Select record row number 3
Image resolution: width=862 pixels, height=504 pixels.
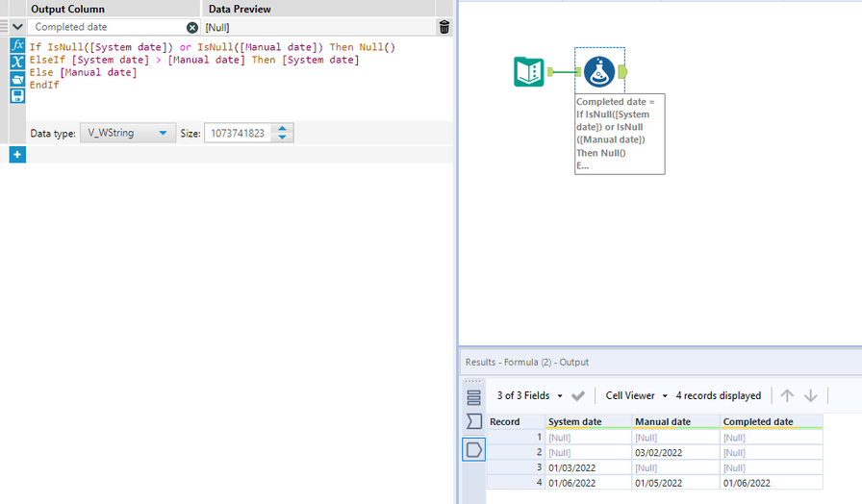point(516,467)
